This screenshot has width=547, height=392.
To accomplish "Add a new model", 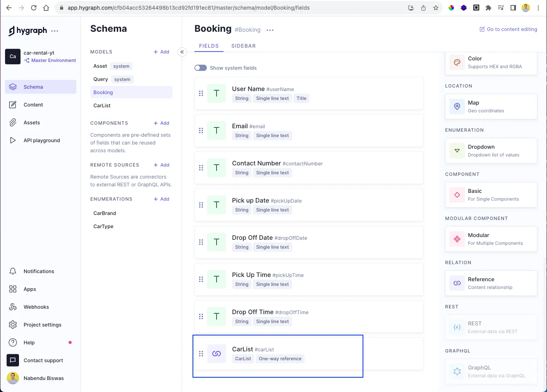I will (162, 52).
